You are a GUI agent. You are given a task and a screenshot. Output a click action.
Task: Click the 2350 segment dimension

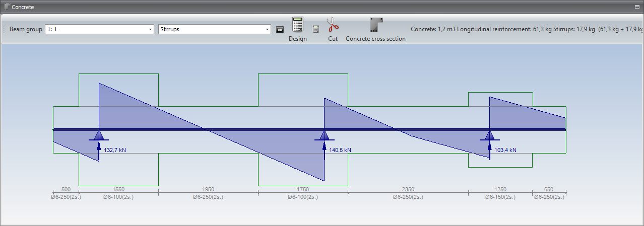(x=408, y=190)
